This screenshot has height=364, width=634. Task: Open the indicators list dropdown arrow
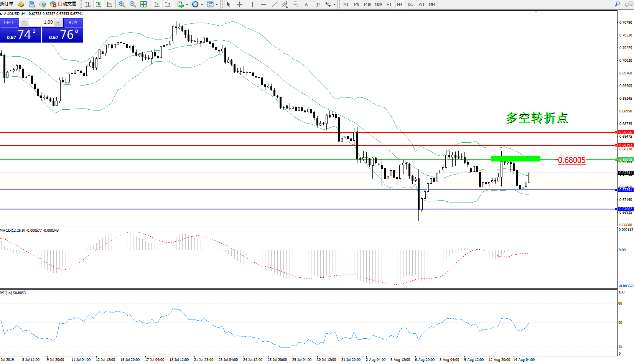click(x=187, y=5)
